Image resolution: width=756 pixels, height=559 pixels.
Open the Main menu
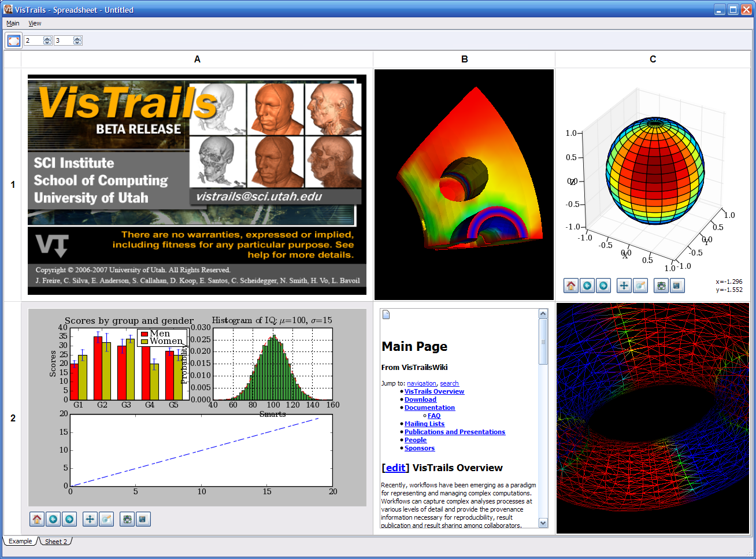pos(13,23)
